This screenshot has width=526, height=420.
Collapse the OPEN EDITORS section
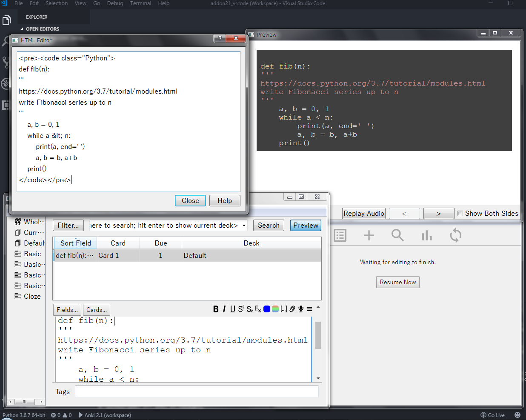[22, 29]
